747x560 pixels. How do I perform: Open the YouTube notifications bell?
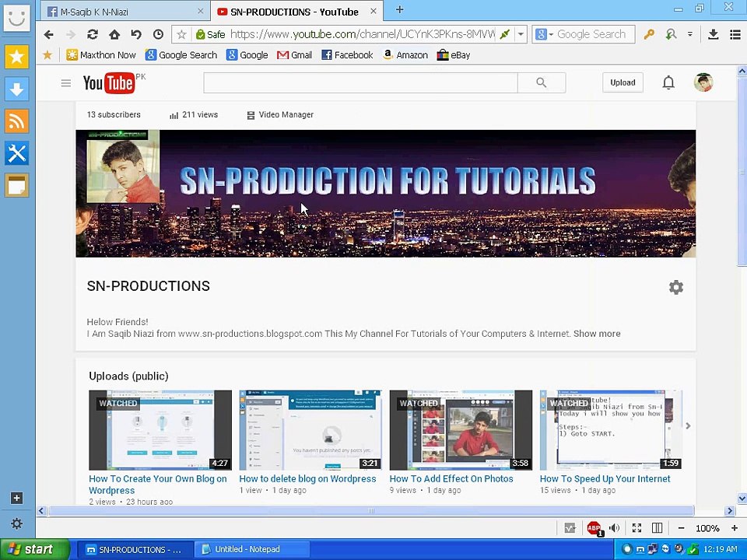click(x=668, y=82)
